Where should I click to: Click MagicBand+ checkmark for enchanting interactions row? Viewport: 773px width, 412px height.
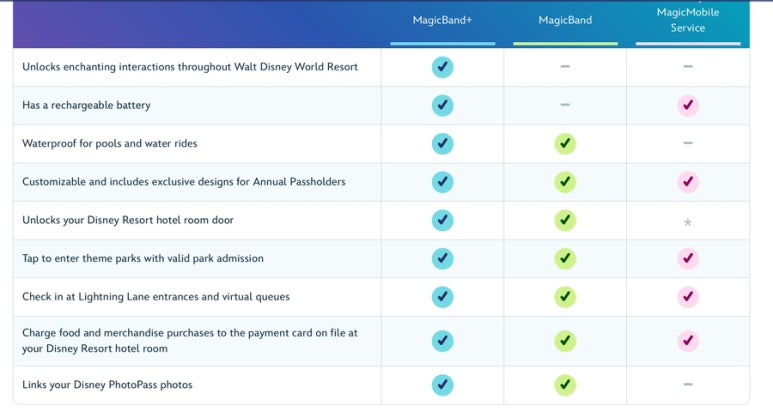click(442, 67)
